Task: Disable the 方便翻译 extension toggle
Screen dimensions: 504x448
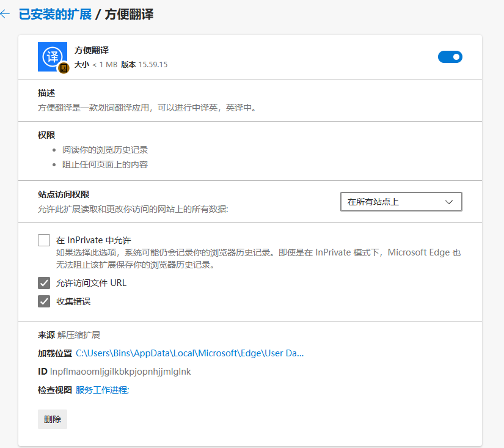Action: coord(450,57)
